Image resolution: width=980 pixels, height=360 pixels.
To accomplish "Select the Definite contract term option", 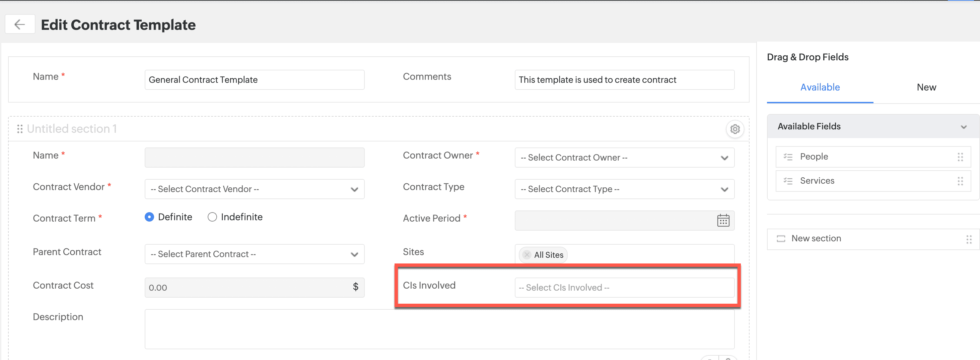I will pyautogui.click(x=149, y=217).
